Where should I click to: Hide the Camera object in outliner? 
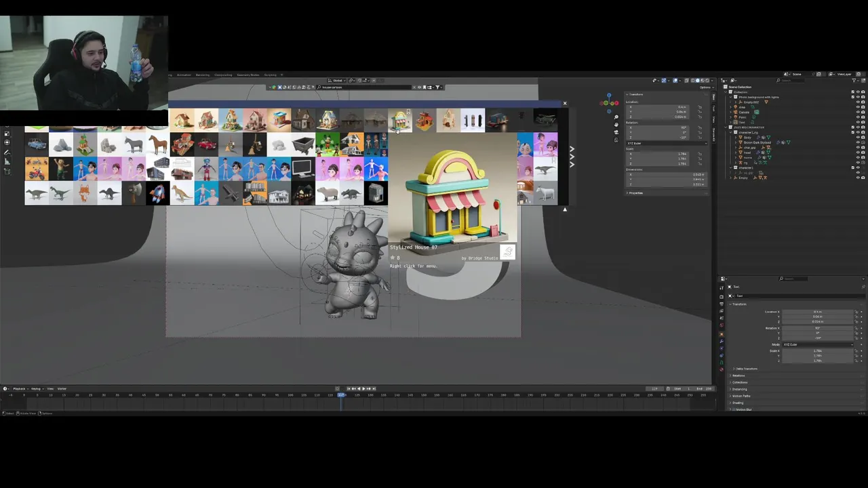click(858, 112)
